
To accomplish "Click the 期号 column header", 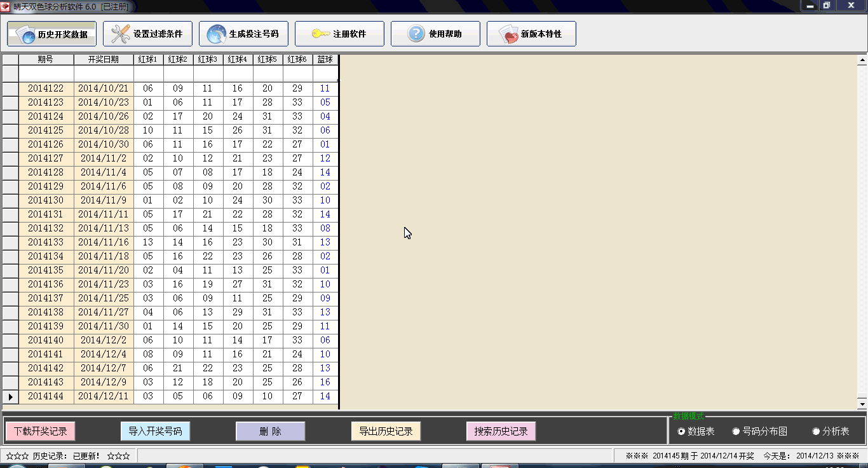I will 46,59.
